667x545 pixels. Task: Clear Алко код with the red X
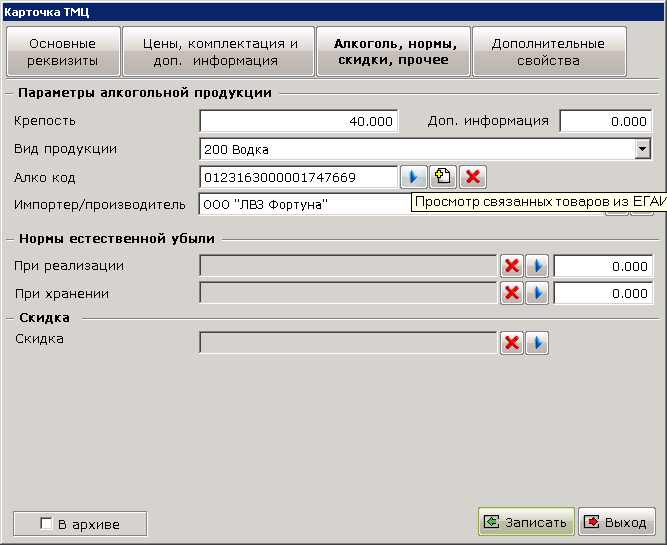click(x=473, y=177)
